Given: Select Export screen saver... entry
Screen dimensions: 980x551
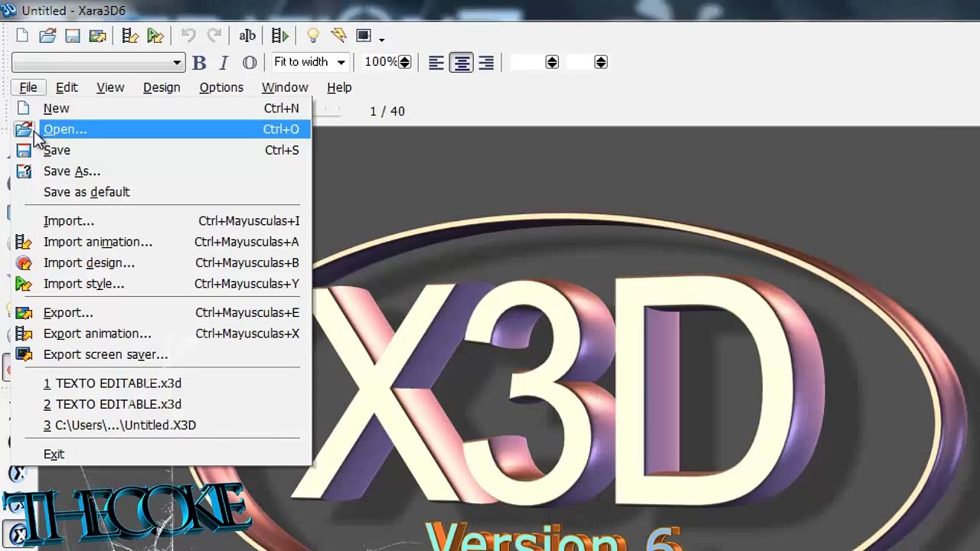Looking at the screenshot, I should click(161, 354).
